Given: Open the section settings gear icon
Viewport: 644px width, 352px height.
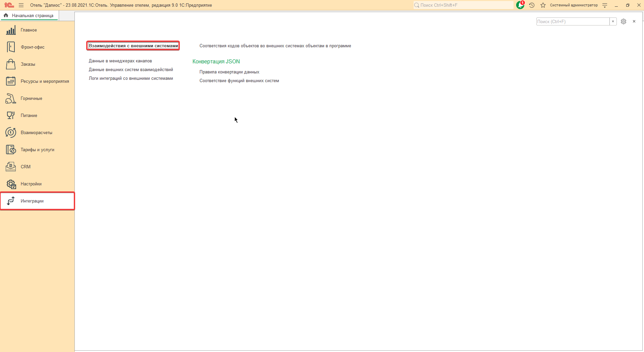Looking at the screenshot, I should pyautogui.click(x=624, y=21).
